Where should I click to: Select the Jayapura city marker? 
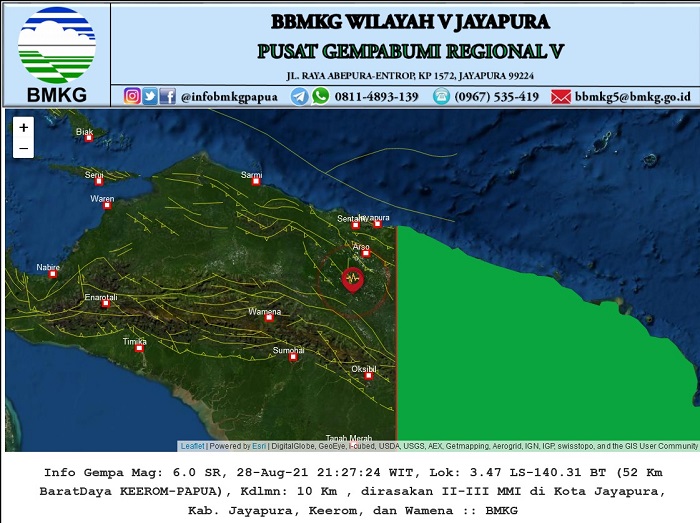click(x=378, y=224)
